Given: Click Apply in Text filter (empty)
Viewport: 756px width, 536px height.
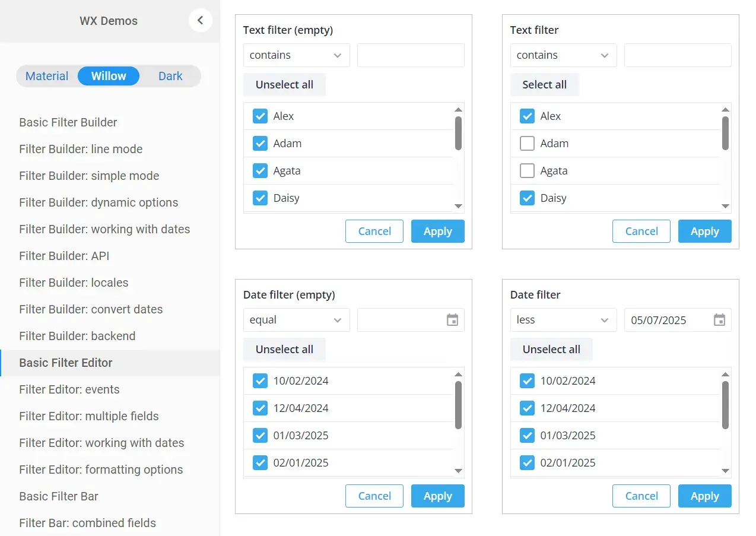Looking at the screenshot, I should click(437, 231).
